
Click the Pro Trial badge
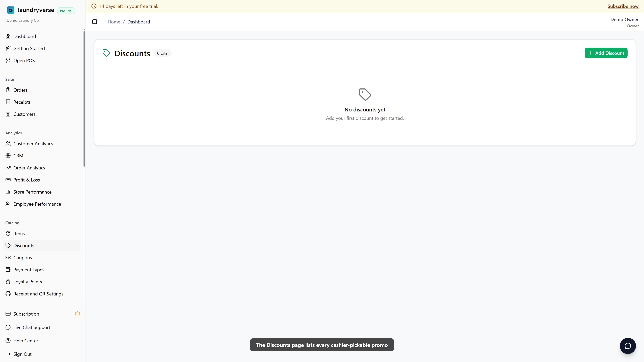click(x=66, y=11)
